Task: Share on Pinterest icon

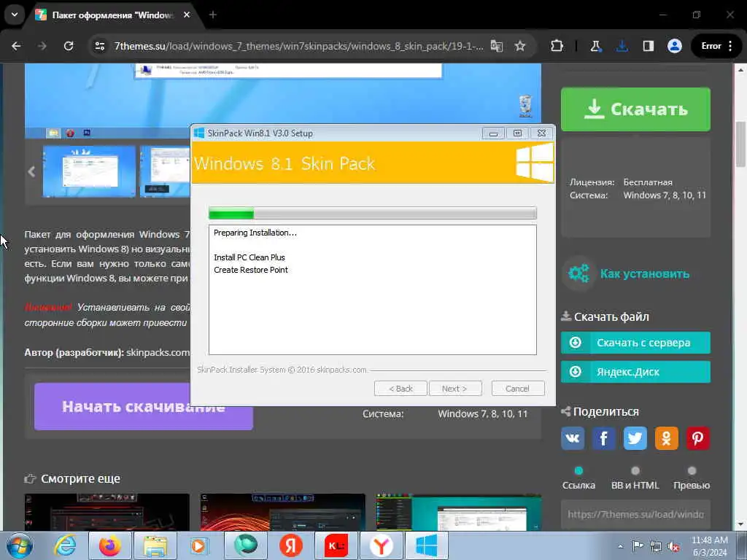Action: [x=698, y=438]
